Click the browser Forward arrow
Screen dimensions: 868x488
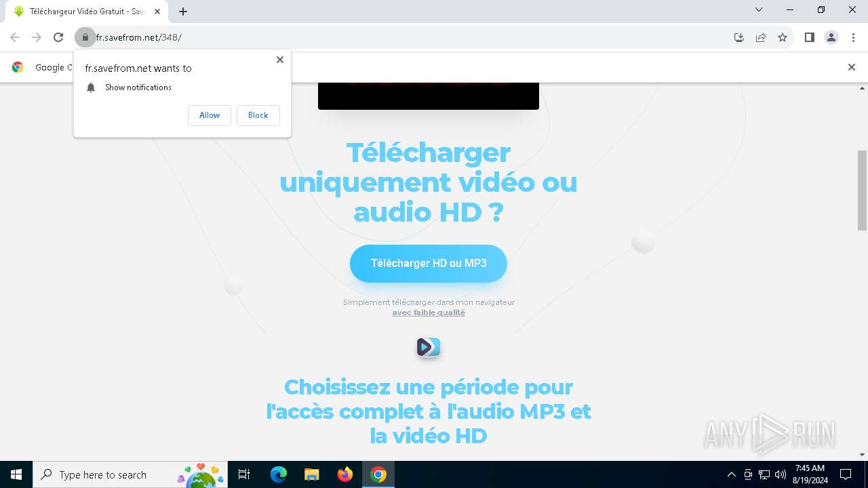37,37
